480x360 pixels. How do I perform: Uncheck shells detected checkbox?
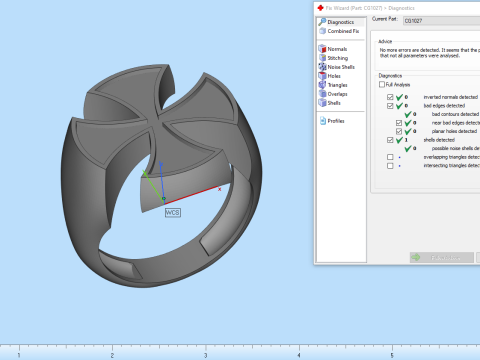pos(390,140)
